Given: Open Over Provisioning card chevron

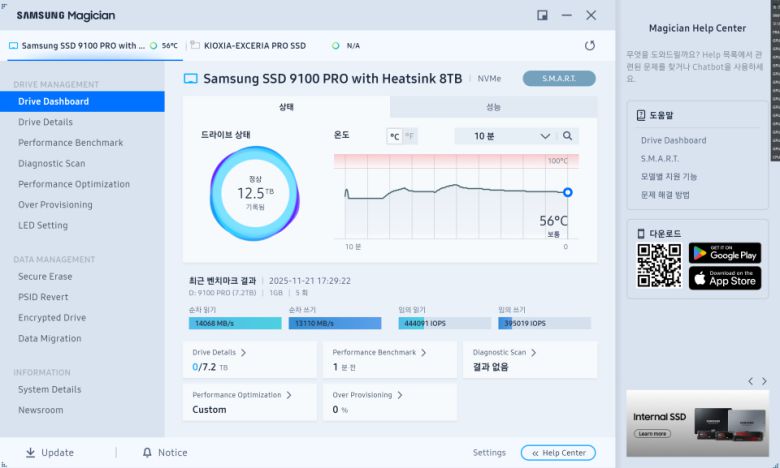Looking at the screenshot, I should point(399,395).
